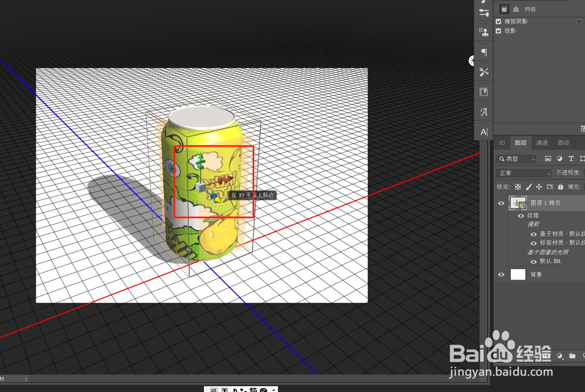Uncheck 投影 cast shadows checkbox
Viewport: 585px width, 392px height.
[x=498, y=31]
